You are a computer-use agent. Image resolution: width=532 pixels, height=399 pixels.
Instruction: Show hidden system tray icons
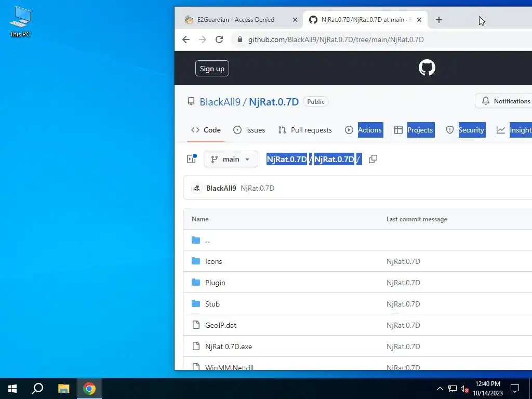(440, 389)
